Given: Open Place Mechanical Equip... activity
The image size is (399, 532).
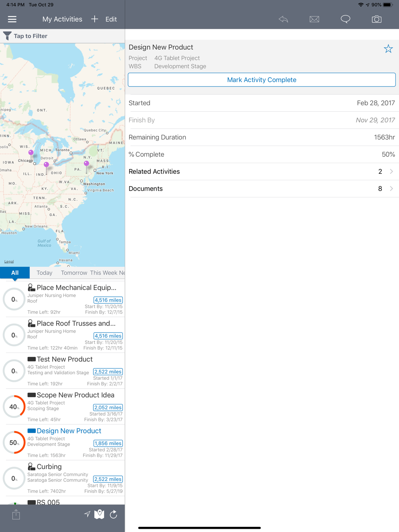Looking at the screenshot, I should click(62, 299).
